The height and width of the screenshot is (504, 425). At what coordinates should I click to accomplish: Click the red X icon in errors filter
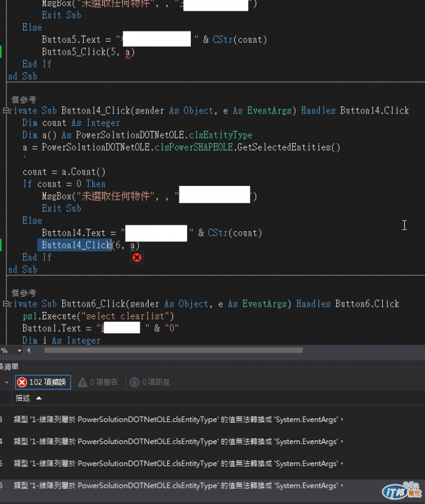point(22,382)
